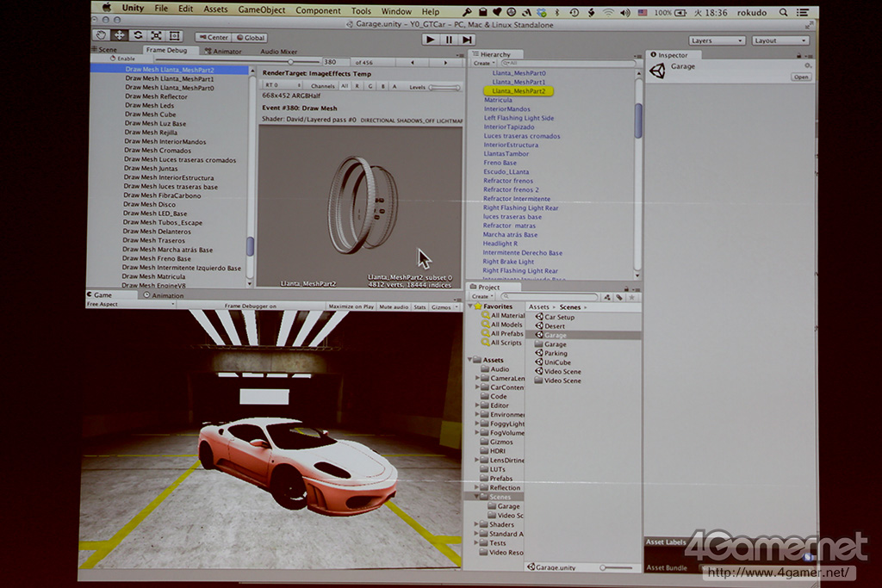Click the frame debugger event slider

289,62
